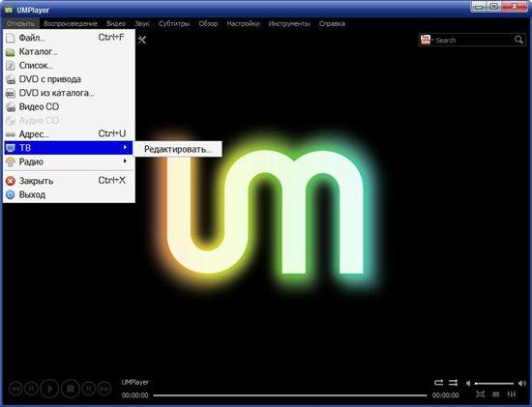The width and height of the screenshot is (532, 407).
Task: Open the Звук menu
Action: click(x=142, y=24)
